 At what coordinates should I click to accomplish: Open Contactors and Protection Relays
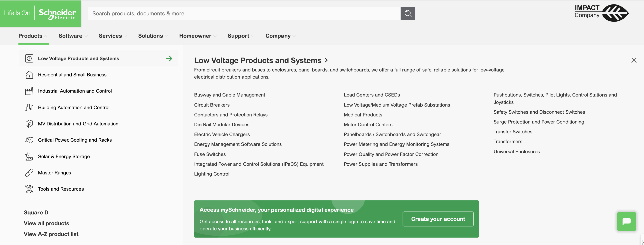(x=231, y=115)
